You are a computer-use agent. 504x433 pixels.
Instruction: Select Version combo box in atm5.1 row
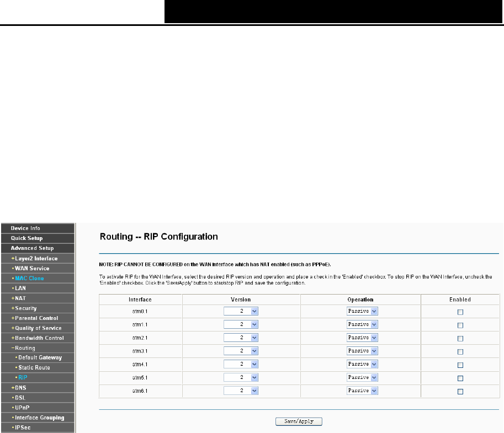pos(241,377)
